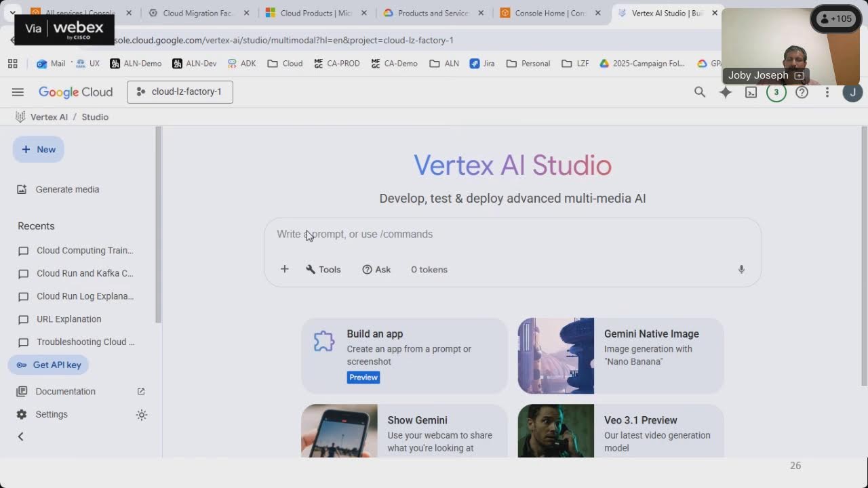This screenshot has width=868, height=488.
Task: Open the ALN-Demo bookmark
Action: point(137,64)
